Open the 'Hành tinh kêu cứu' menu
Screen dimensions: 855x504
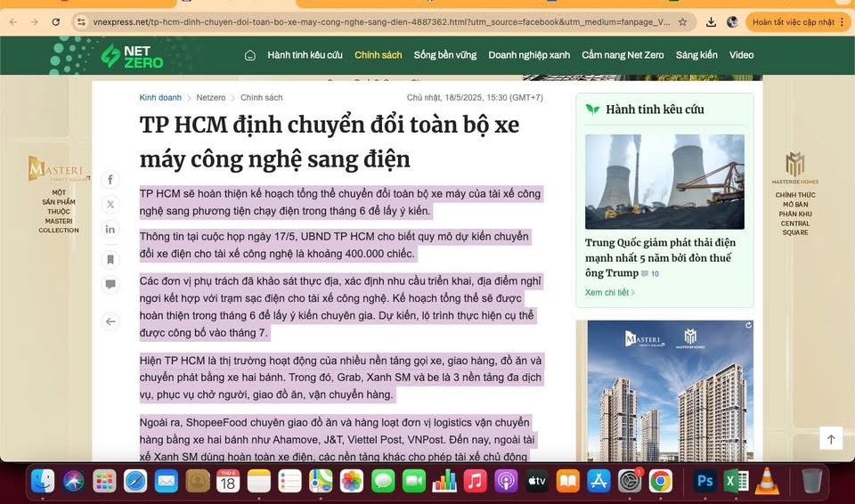coord(305,55)
